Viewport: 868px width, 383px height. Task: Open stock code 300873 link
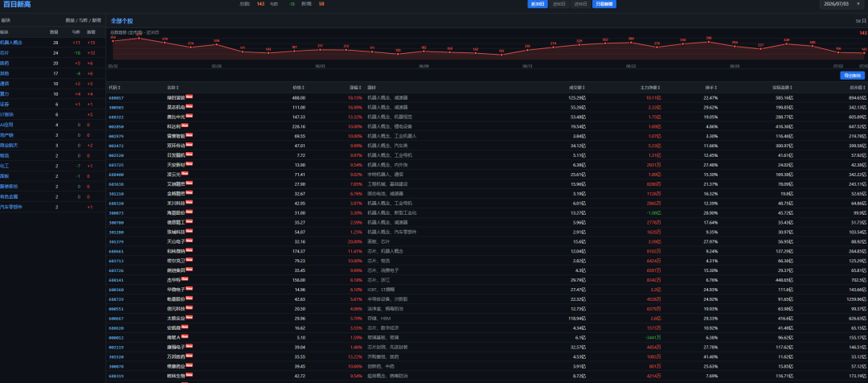click(117, 212)
